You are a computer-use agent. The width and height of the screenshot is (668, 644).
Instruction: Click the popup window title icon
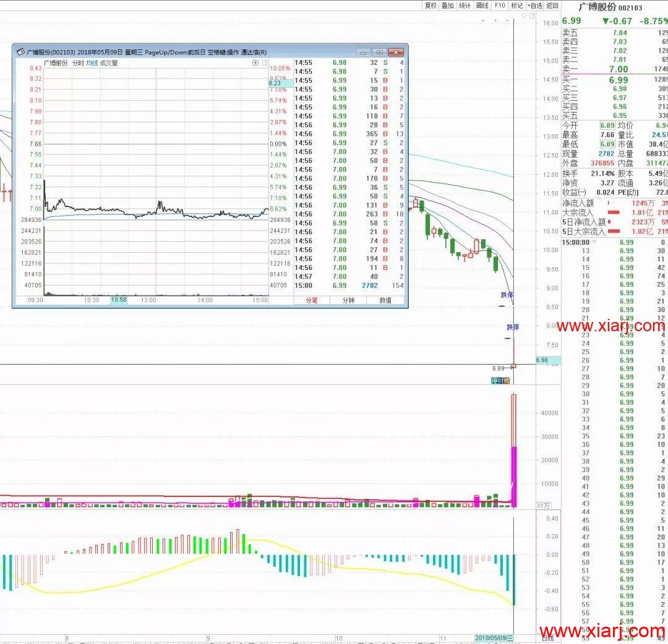point(20,53)
